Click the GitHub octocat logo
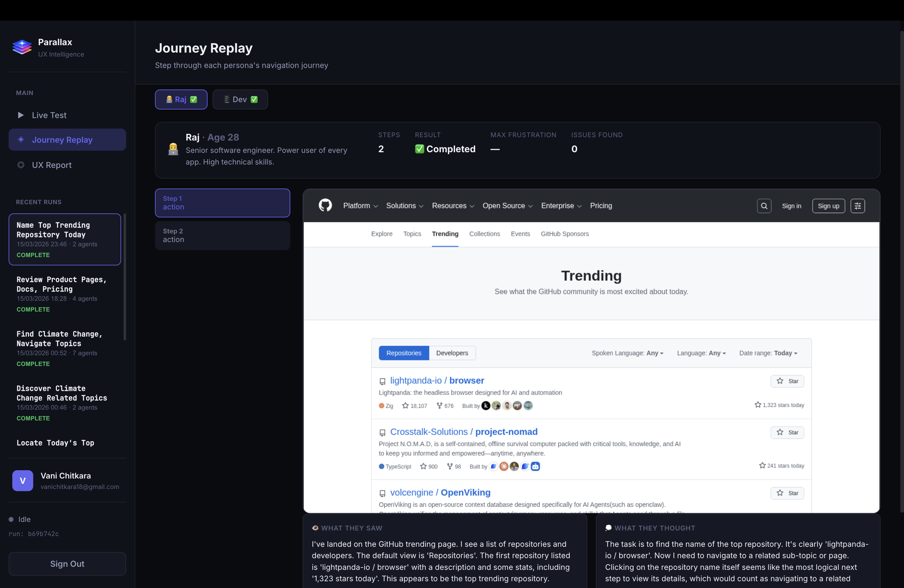The image size is (904, 588). (x=325, y=205)
